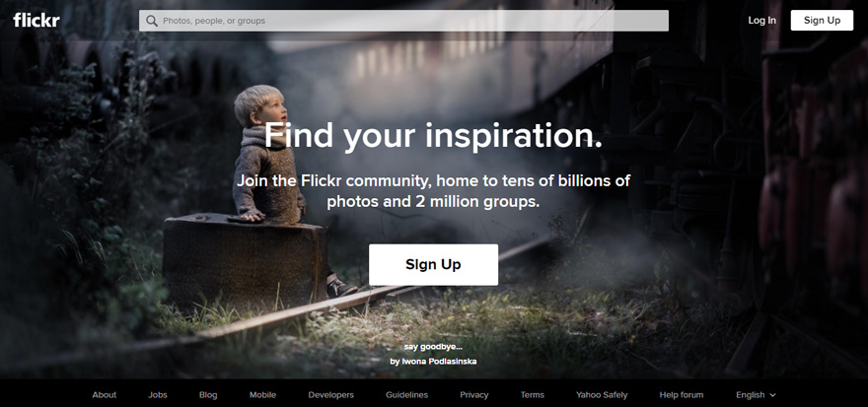Open the photo titled say goodbye...
The width and height of the screenshot is (868, 407).
click(433, 347)
